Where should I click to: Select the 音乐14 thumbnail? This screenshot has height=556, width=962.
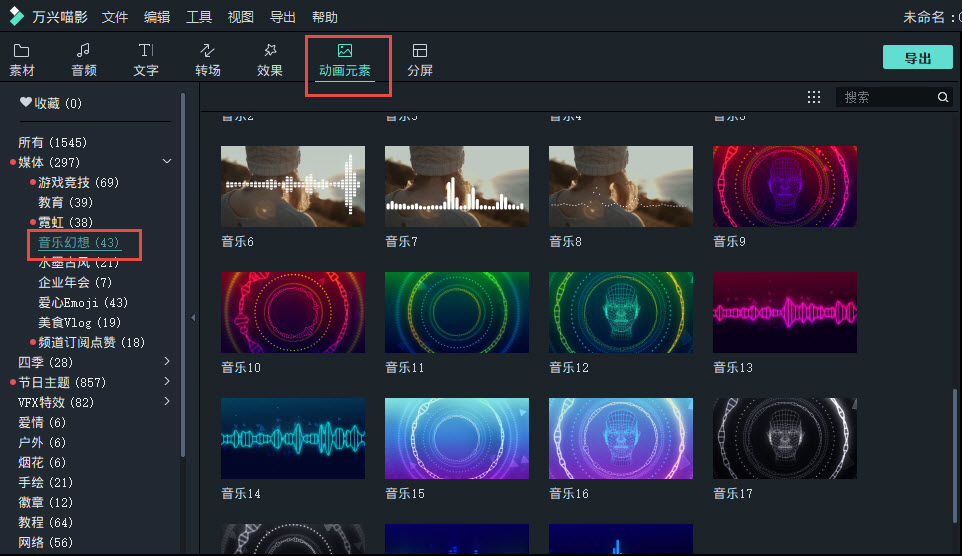pos(293,438)
